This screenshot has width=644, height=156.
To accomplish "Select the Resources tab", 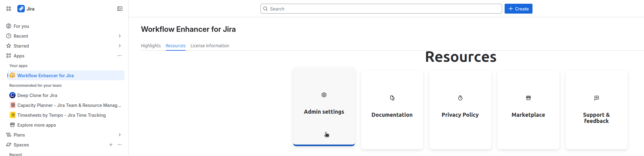I will pos(176,46).
